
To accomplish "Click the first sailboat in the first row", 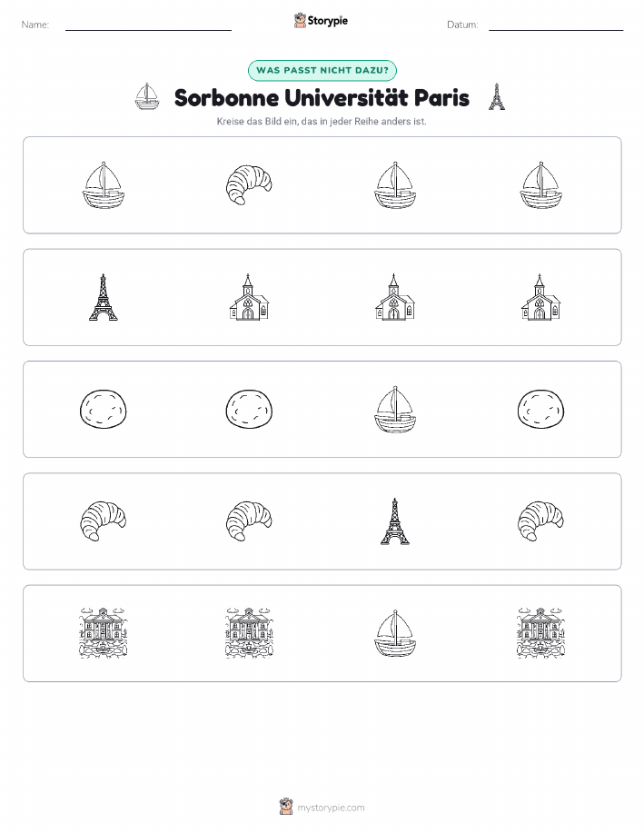I will click(103, 185).
